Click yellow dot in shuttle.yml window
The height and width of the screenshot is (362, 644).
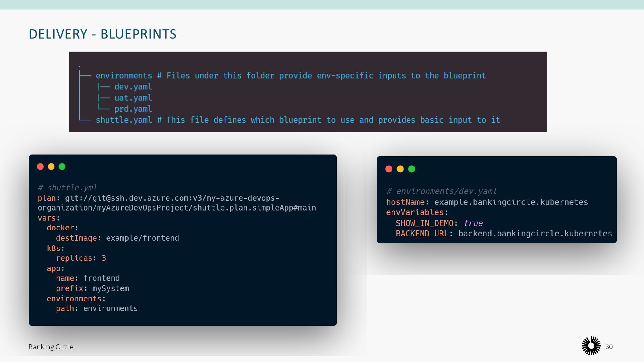coord(51,167)
